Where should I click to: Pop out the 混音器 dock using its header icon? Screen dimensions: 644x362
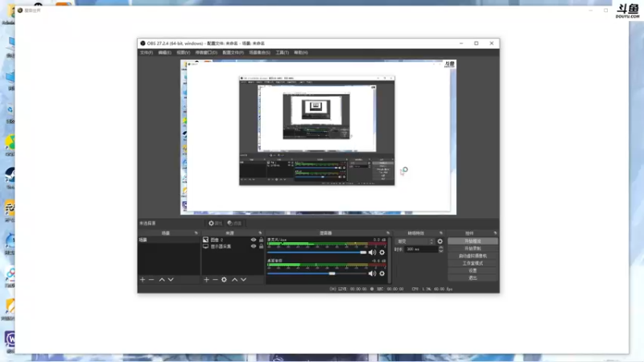(388, 233)
